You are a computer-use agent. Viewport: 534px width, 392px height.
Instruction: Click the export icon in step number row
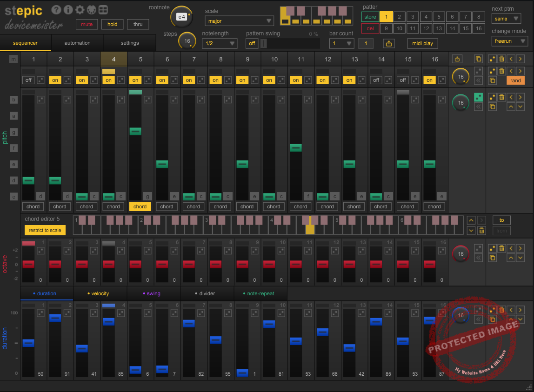[457, 59]
